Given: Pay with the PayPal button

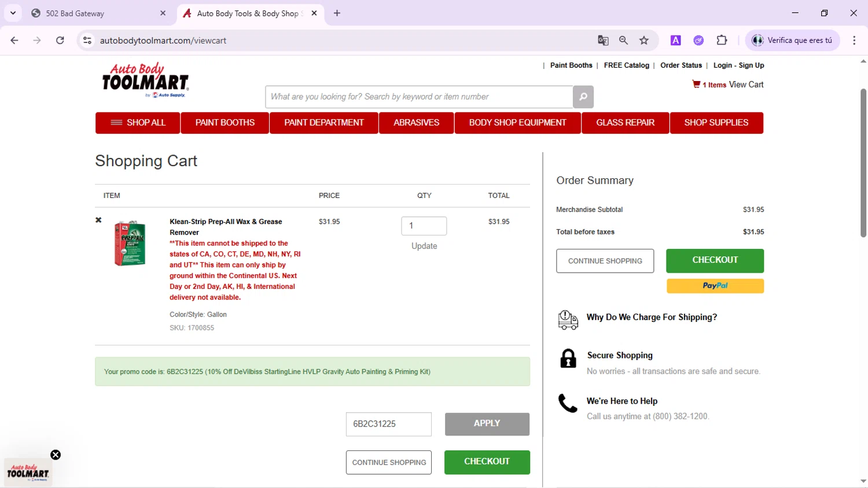Looking at the screenshot, I should 715,286.
